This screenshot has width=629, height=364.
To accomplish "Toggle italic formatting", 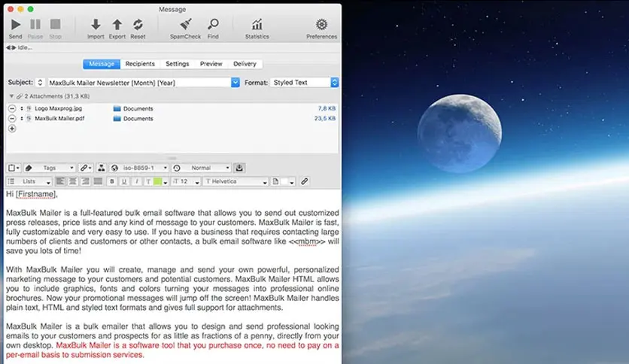I will click(x=136, y=181).
